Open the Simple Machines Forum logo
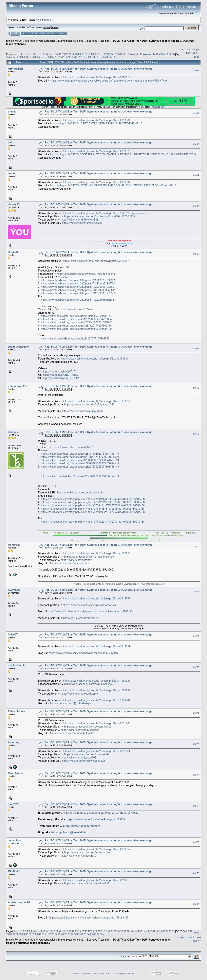The image size is (207, 980). click(172, 6)
